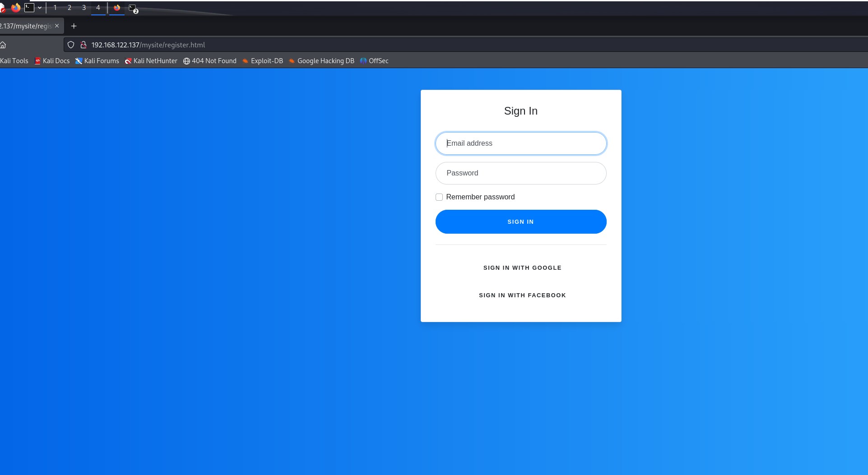This screenshot has height=475, width=868.
Task: Switch to workspace 3
Action: 84,8
